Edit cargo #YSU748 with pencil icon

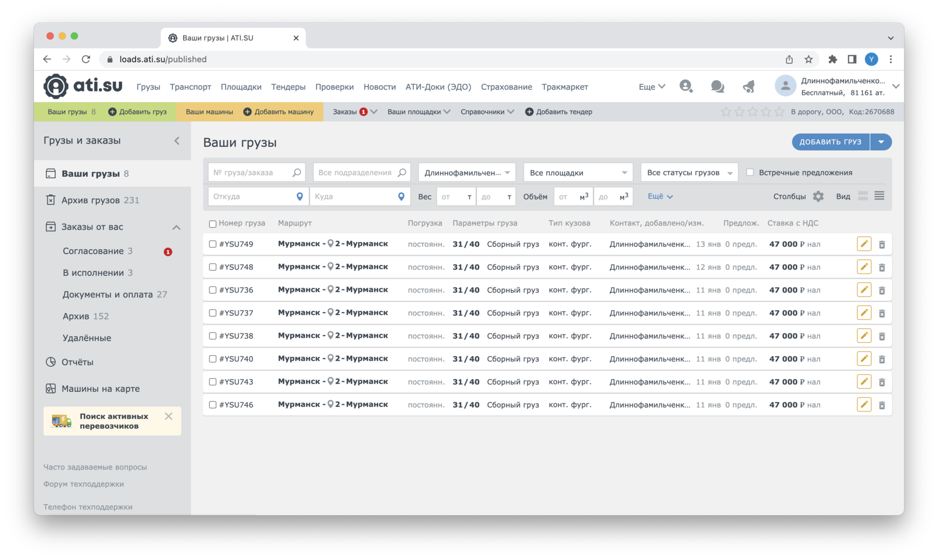tap(864, 267)
